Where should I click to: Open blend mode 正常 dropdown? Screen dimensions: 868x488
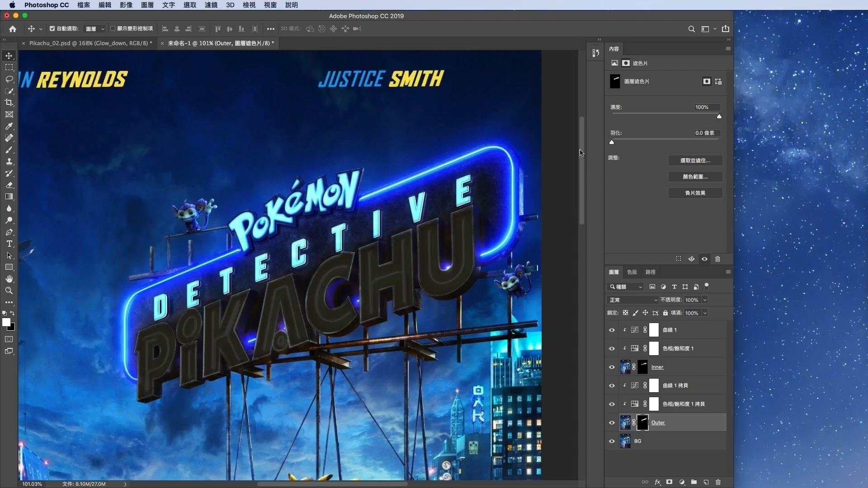click(633, 300)
